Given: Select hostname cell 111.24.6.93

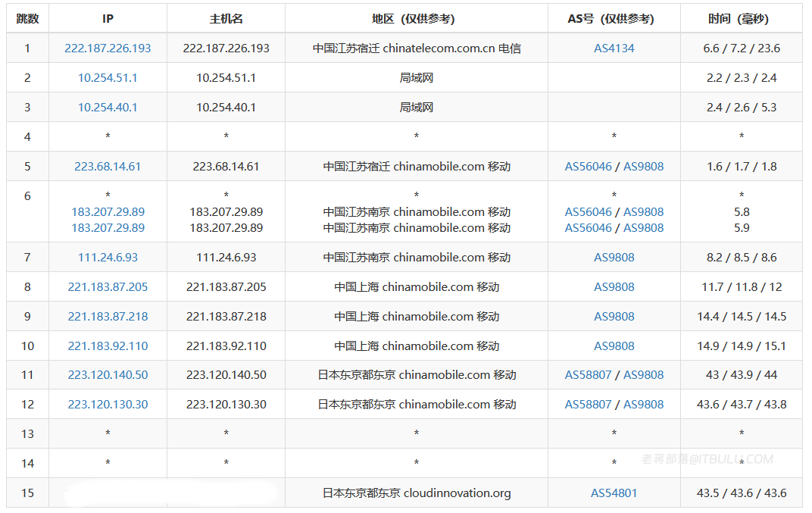Looking at the screenshot, I should pyautogui.click(x=226, y=257).
